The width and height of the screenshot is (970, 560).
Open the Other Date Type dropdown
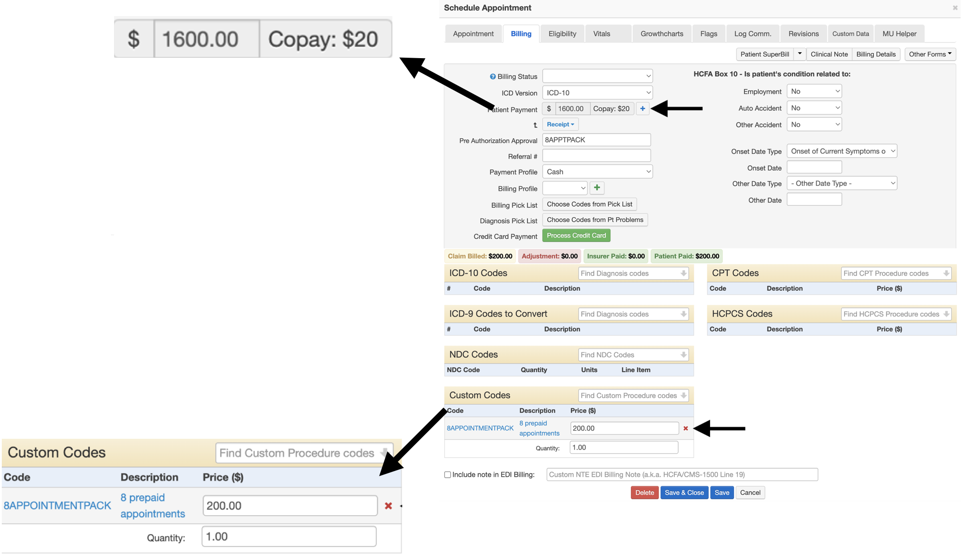click(x=842, y=183)
